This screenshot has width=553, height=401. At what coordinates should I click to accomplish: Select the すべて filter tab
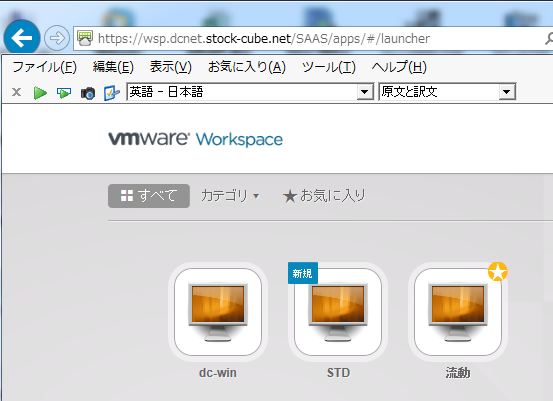[x=149, y=196]
